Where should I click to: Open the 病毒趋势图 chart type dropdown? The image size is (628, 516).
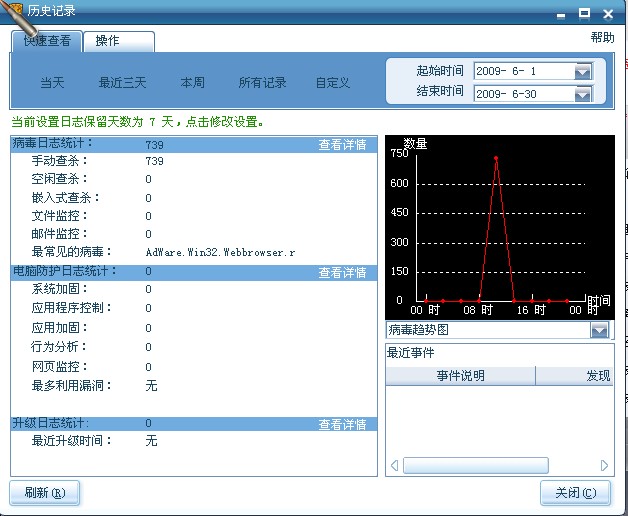tap(599, 330)
